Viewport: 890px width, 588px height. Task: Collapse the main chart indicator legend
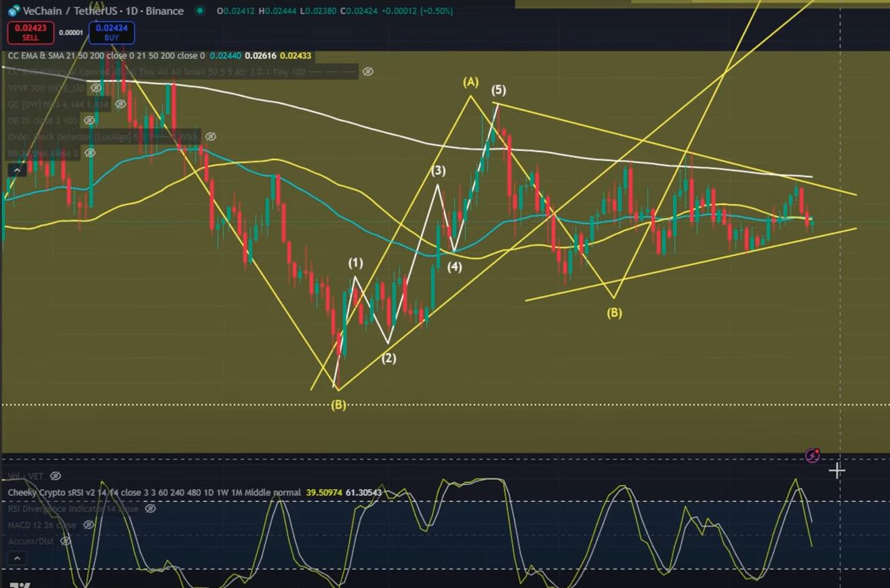pyautogui.click(x=16, y=169)
